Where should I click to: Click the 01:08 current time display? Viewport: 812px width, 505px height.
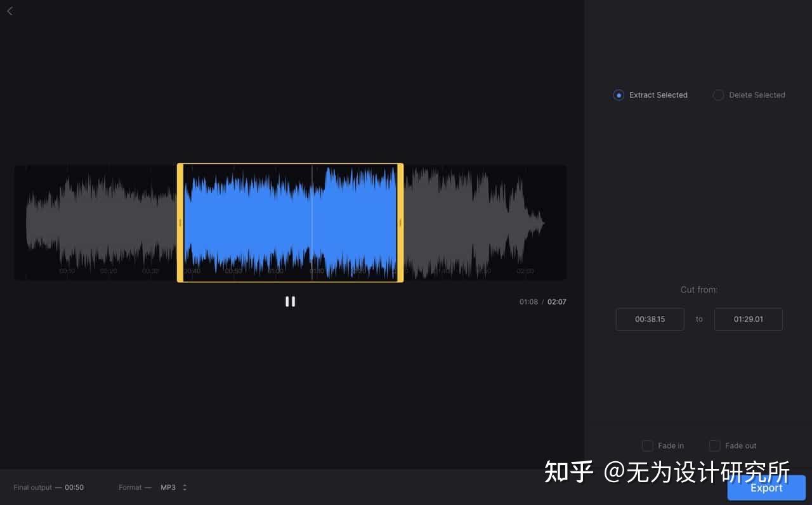click(x=528, y=301)
